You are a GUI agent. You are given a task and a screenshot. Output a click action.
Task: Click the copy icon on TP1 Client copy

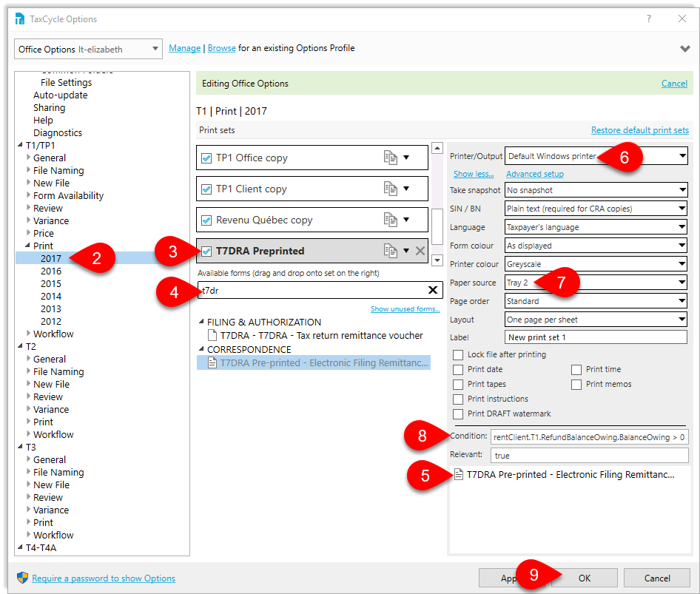tap(390, 189)
